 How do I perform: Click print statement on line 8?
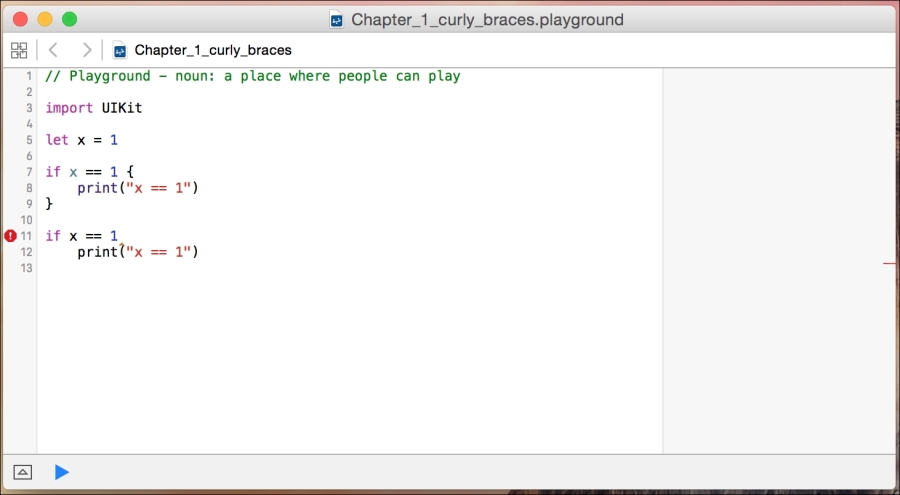[138, 188]
